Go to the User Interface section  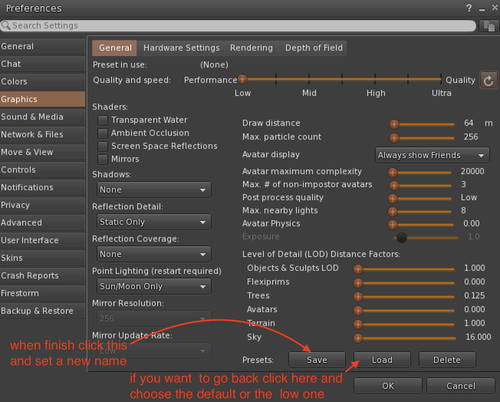pos(42,240)
